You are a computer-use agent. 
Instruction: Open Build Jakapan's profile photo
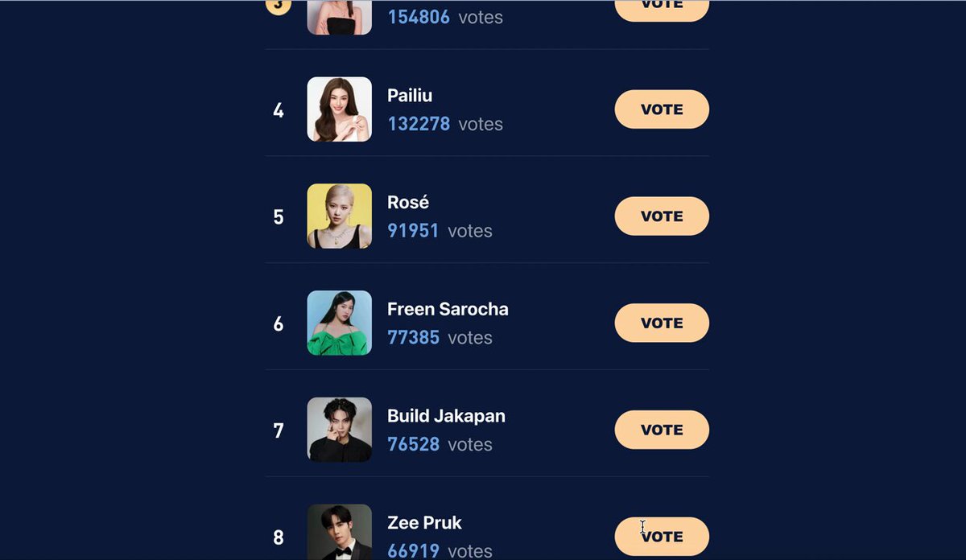pyautogui.click(x=340, y=430)
